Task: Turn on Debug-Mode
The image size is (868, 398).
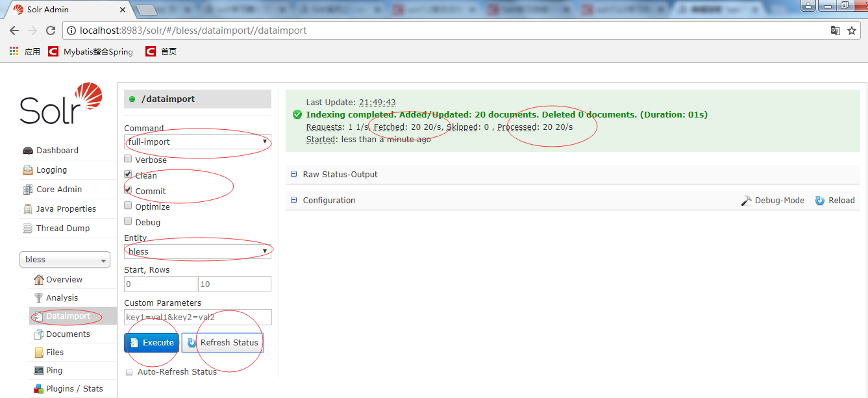Action: point(773,201)
